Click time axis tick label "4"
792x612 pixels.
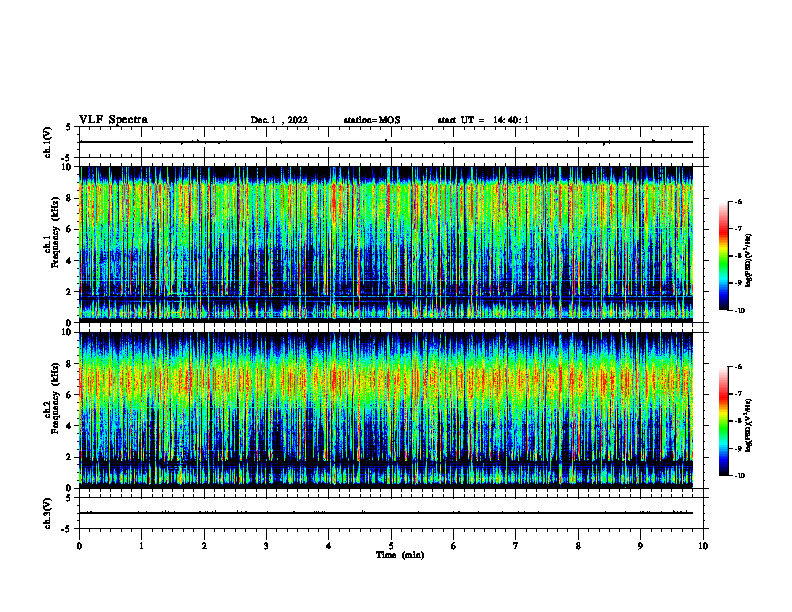tap(328, 546)
